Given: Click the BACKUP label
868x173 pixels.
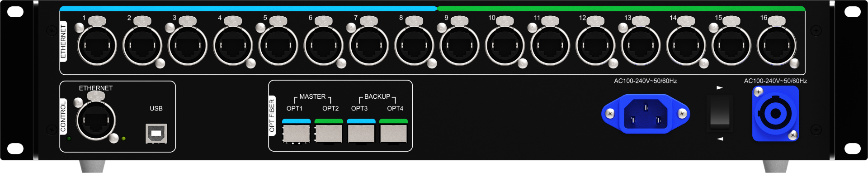Looking at the screenshot, I should coord(377,96).
